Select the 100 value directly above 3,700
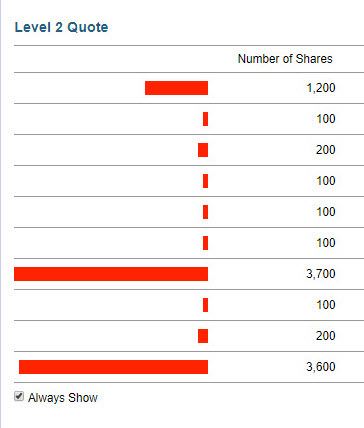This screenshot has height=428, width=364. [326, 243]
